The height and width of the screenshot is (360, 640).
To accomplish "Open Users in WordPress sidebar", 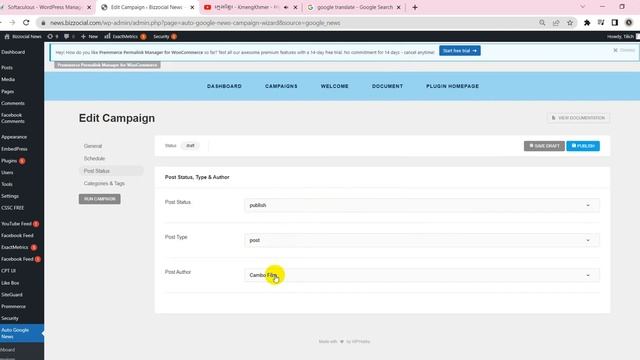I will [7, 173].
